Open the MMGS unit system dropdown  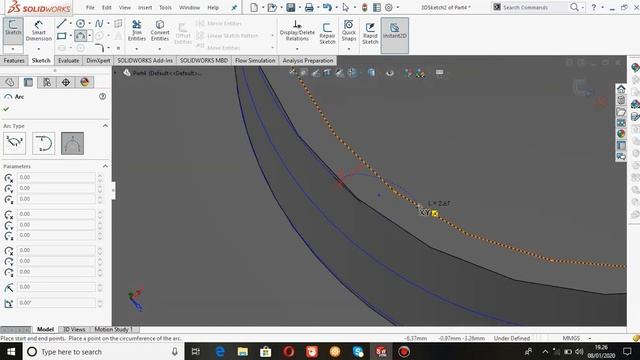(590, 338)
